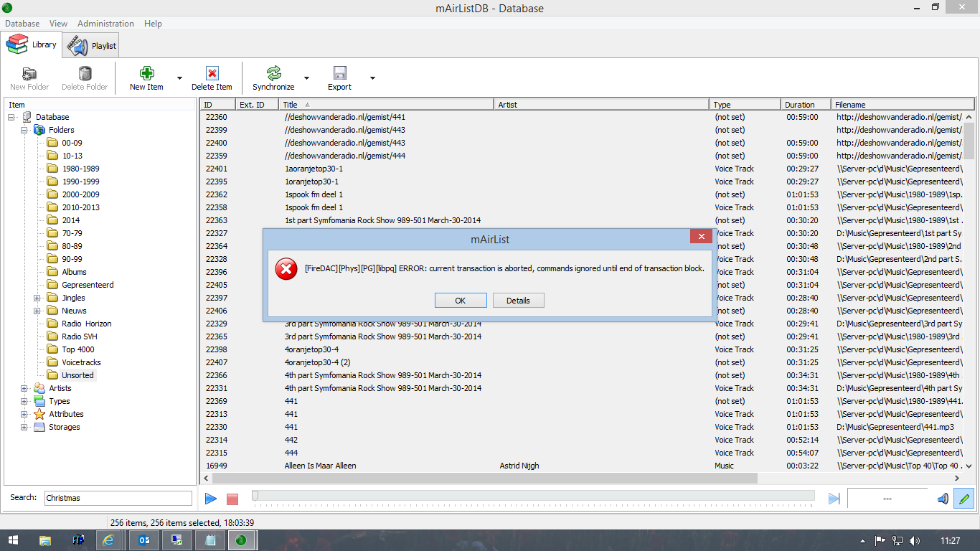The image size is (980, 551).
Task: Expand the Storages node
Action: [24, 427]
